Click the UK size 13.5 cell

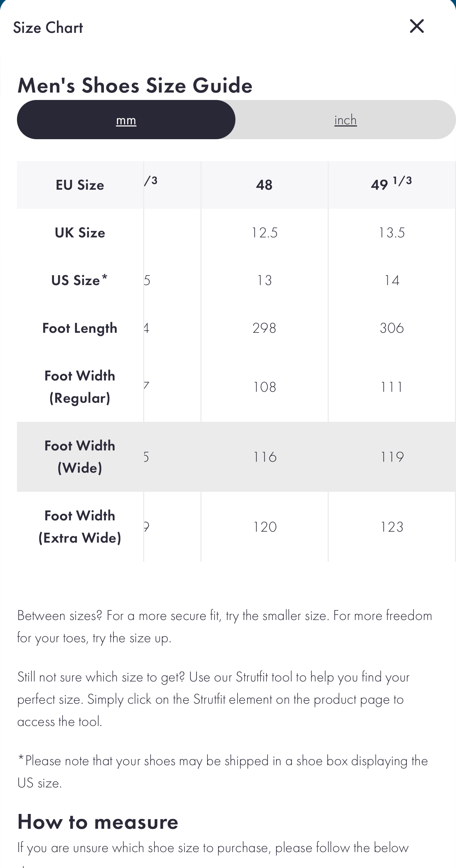(392, 233)
